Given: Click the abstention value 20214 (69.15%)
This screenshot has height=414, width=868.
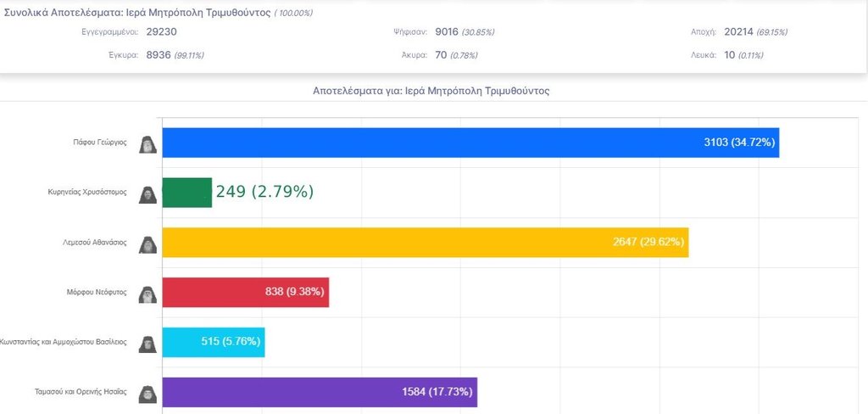Looking at the screenshot, I should click(x=755, y=31).
